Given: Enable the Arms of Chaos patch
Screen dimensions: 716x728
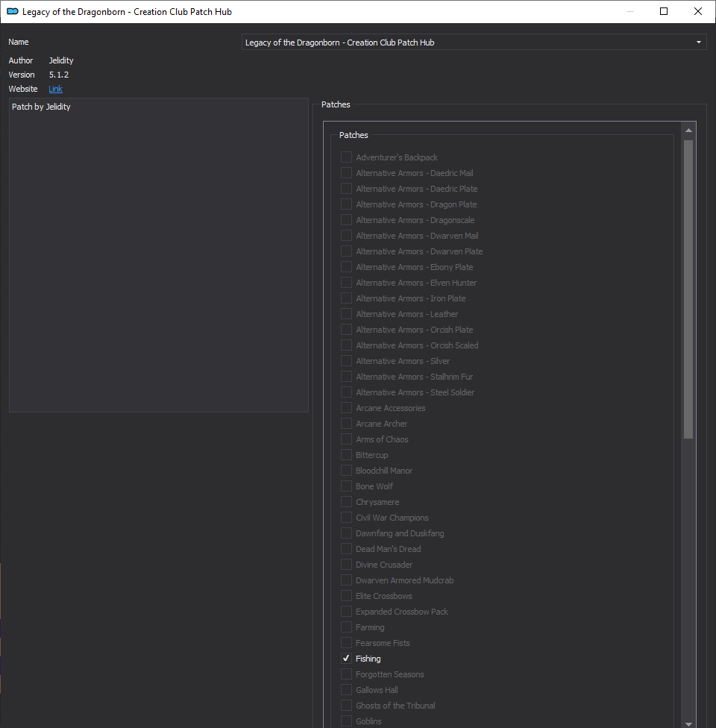Looking at the screenshot, I should pyautogui.click(x=346, y=439).
